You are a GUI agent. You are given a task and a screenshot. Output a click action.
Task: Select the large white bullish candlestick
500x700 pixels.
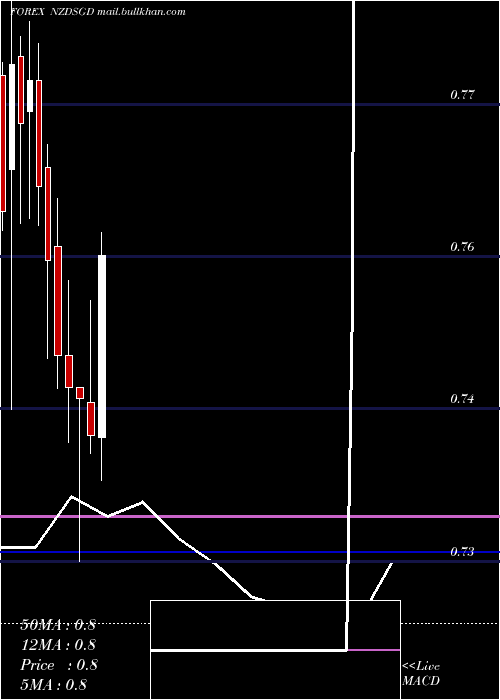pyautogui.click(x=102, y=346)
